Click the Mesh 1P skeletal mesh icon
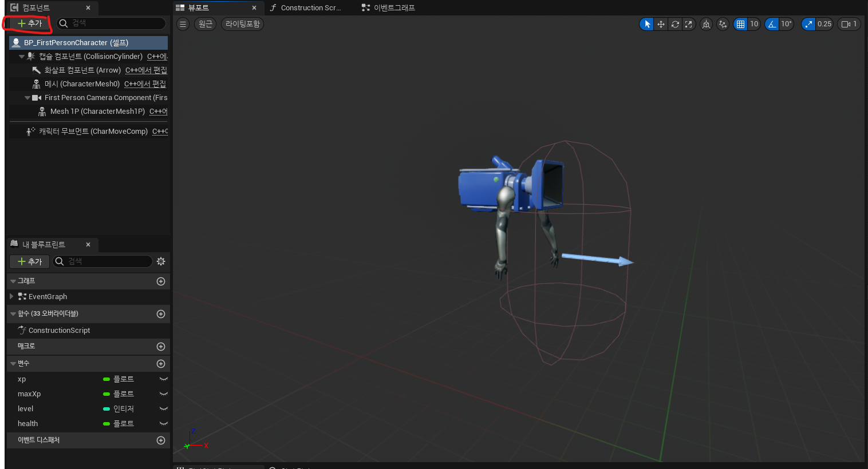868x469 pixels. pyautogui.click(x=42, y=112)
